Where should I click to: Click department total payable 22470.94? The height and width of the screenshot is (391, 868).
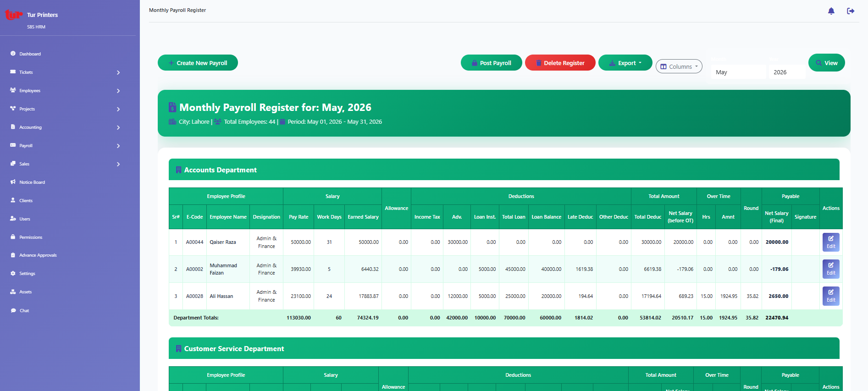pos(777,318)
